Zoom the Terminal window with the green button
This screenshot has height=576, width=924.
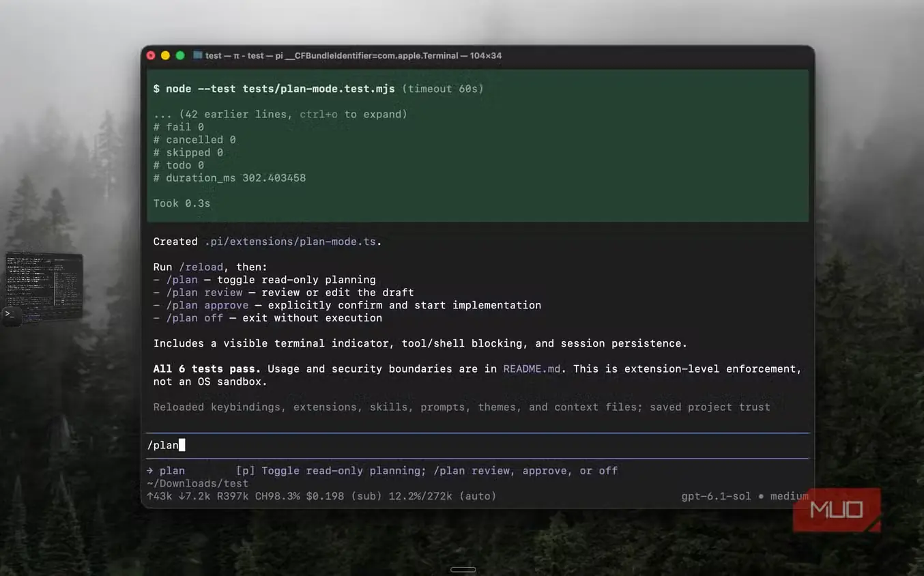tap(180, 55)
